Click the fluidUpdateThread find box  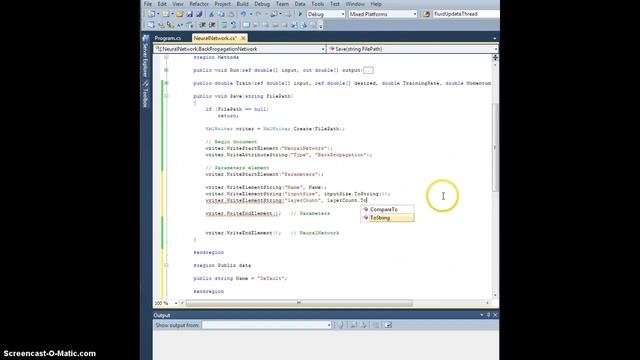pos(465,14)
